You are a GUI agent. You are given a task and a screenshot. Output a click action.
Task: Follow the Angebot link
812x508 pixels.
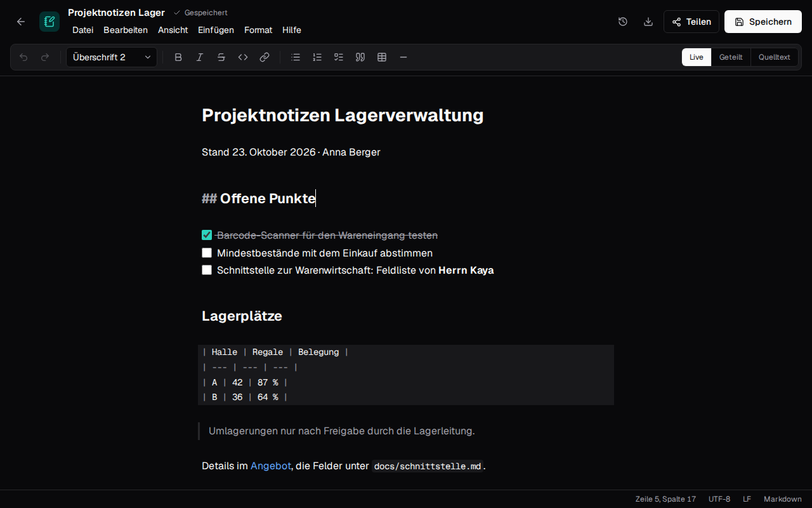click(x=271, y=465)
